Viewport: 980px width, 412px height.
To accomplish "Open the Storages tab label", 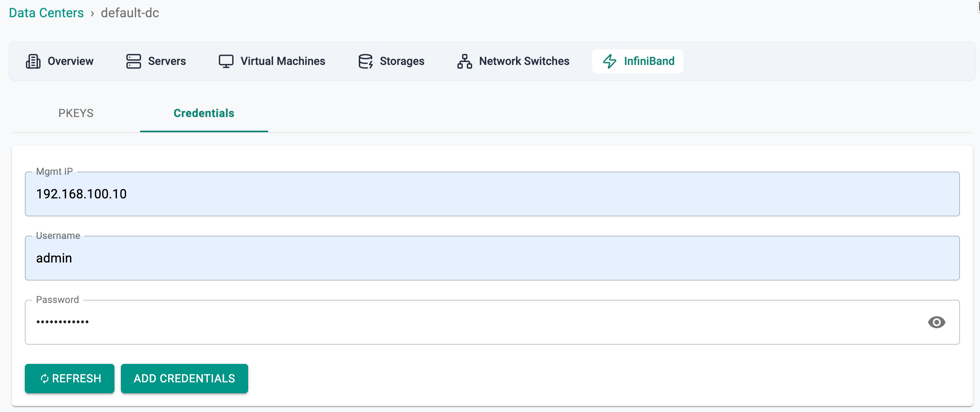I will coord(402,61).
